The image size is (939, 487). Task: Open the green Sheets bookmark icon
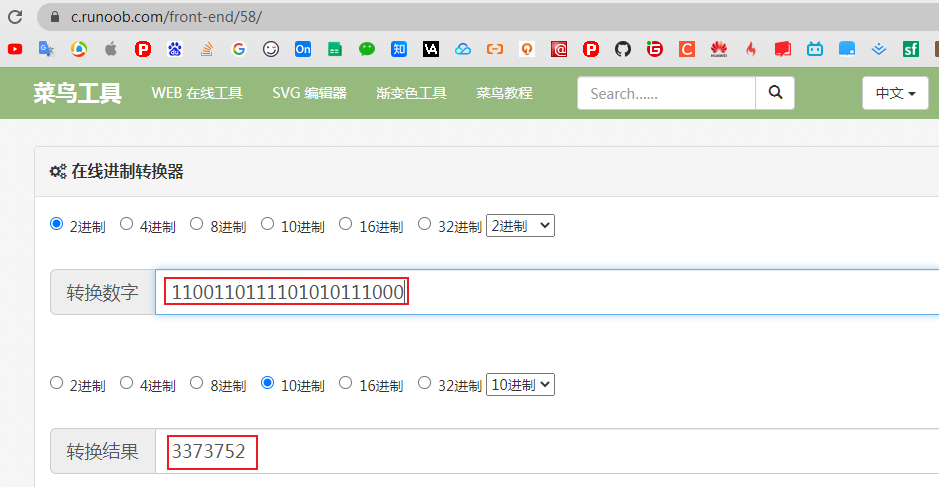[335, 49]
